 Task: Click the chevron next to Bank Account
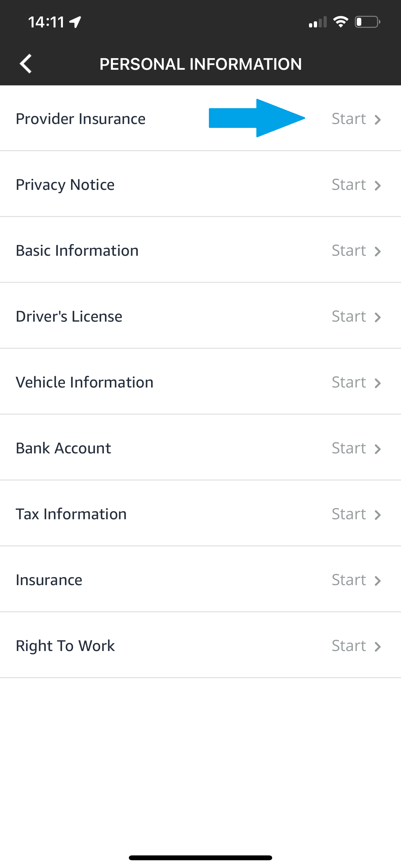pyautogui.click(x=378, y=449)
